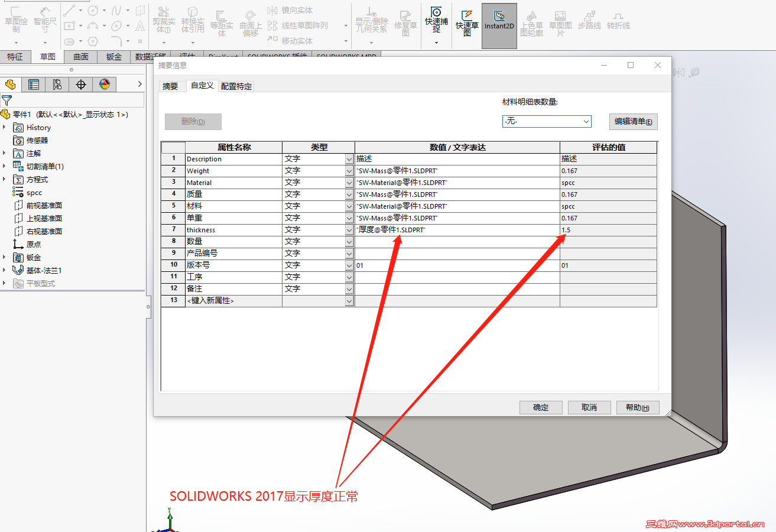
Task: Open the -无- BOM quantity dropdown
Action: [588, 121]
